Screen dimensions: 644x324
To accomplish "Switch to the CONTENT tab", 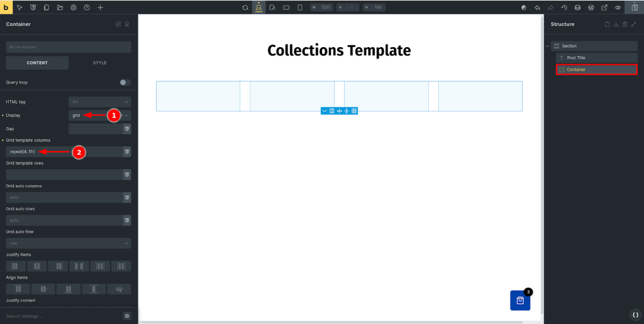I will tap(37, 63).
